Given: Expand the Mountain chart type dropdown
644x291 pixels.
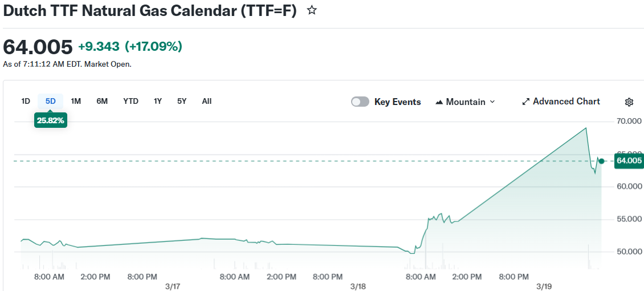Looking at the screenshot, I should [x=492, y=102].
